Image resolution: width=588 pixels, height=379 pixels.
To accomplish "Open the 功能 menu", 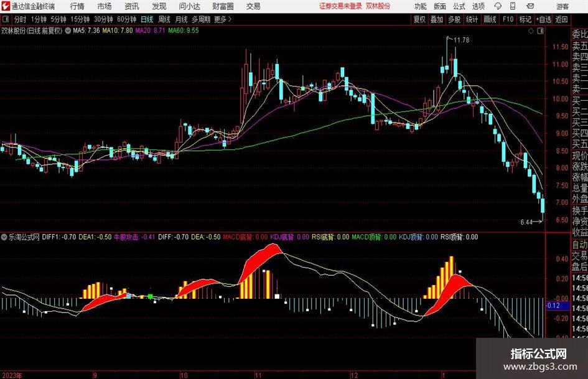I will coord(421,6).
